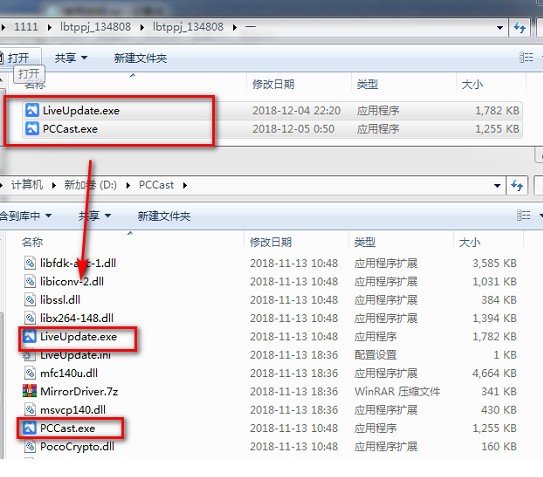Click WinRAR 压缩文件 type cell
Viewport: 543px width, 477px height.
click(x=397, y=392)
